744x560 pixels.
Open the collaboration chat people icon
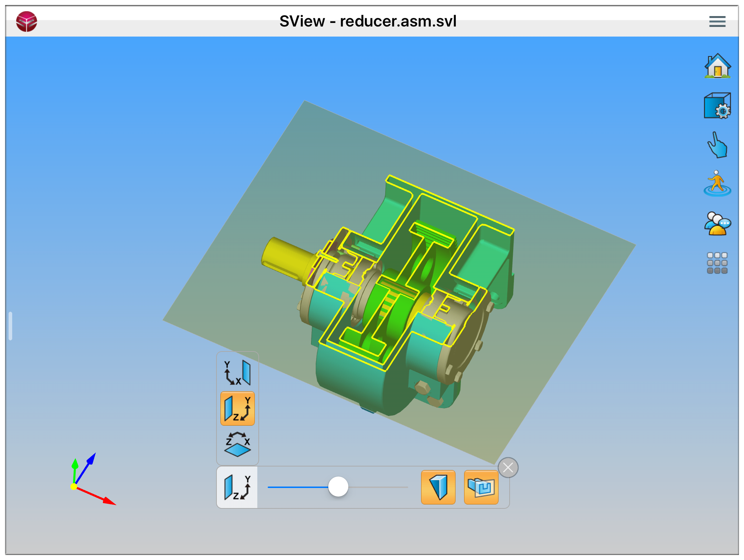pyautogui.click(x=717, y=224)
